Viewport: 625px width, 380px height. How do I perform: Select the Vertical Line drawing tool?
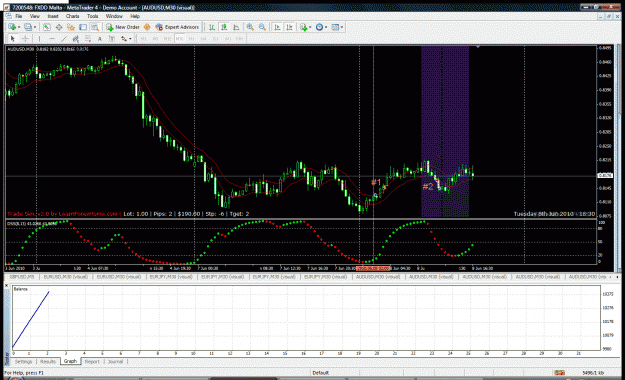(39, 39)
